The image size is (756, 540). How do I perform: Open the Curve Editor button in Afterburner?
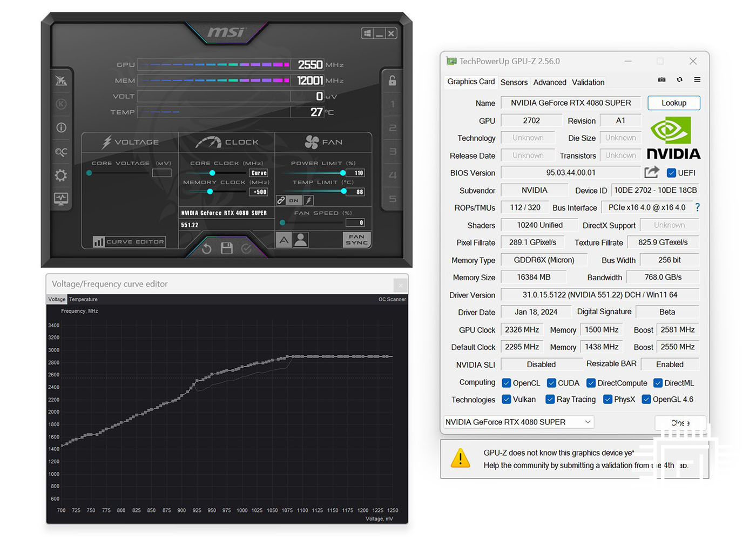129,241
